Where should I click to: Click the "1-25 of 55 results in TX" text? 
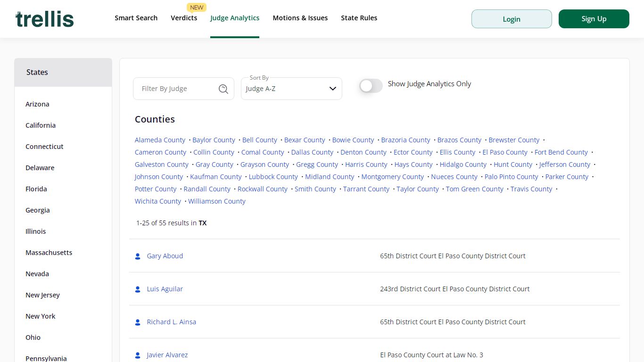point(172,223)
